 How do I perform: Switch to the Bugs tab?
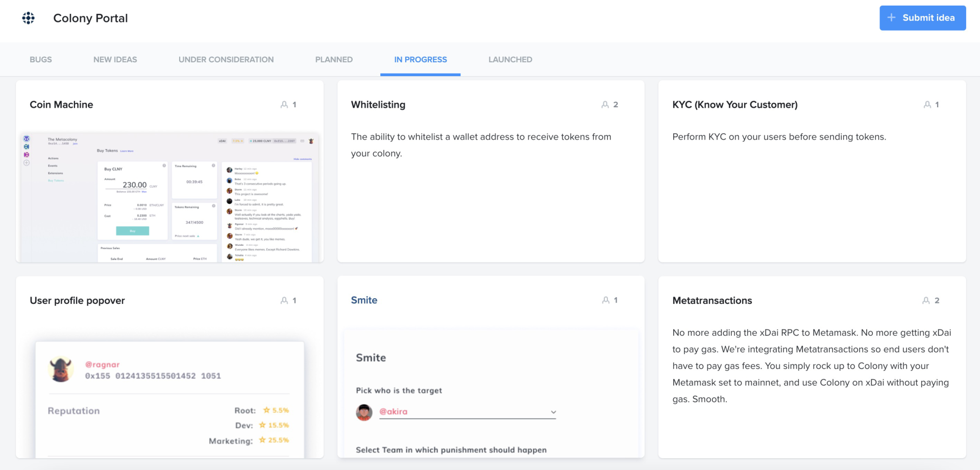click(41, 60)
